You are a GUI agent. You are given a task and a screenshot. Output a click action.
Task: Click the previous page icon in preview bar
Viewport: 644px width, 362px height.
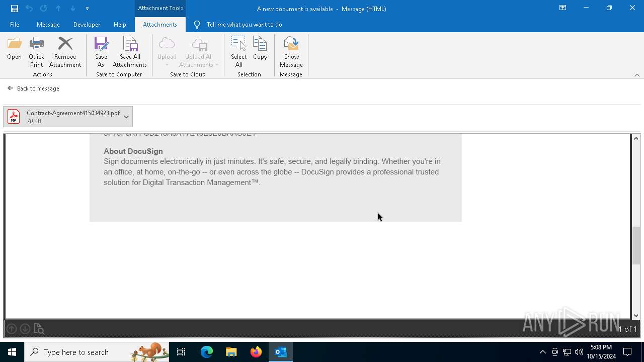click(x=12, y=329)
